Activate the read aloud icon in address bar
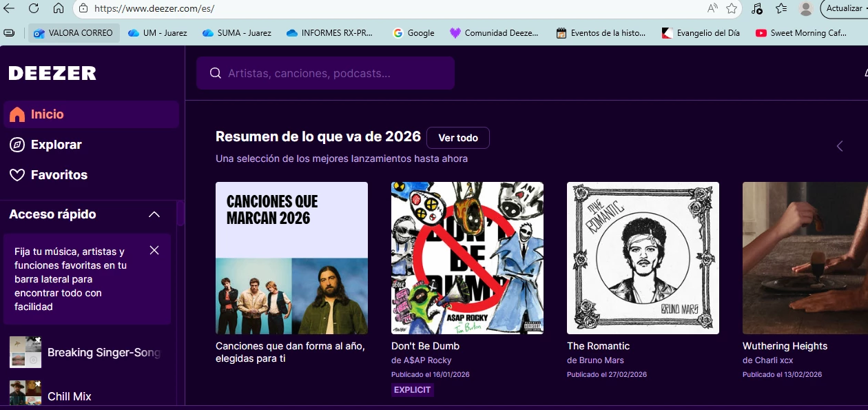The image size is (868, 410). pos(712,8)
